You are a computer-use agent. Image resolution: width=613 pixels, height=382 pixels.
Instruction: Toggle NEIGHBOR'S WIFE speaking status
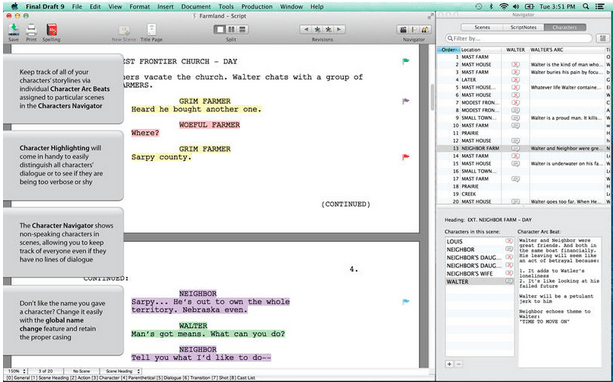[509, 273]
